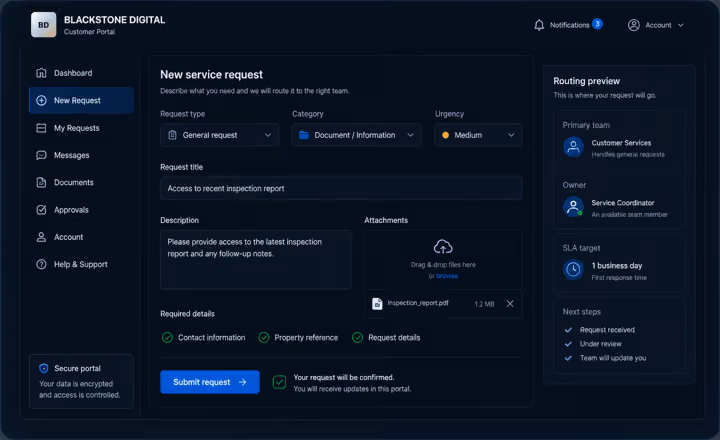The height and width of the screenshot is (440, 720).
Task: Open Help & Support
Action: click(81, 265)
